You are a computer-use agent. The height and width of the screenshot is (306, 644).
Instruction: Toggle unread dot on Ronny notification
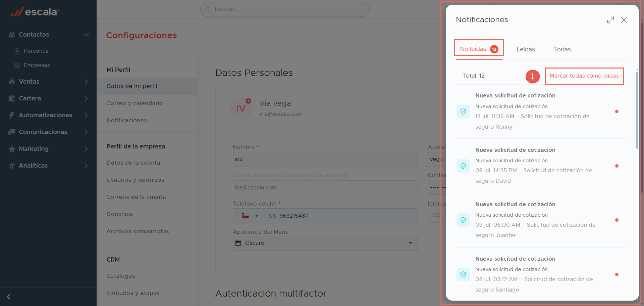pyautogui.click(x=617, y=112)
